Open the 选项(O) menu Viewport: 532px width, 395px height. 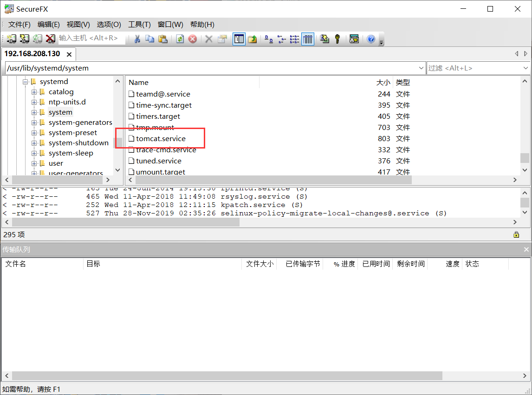[x=109, y=25]
